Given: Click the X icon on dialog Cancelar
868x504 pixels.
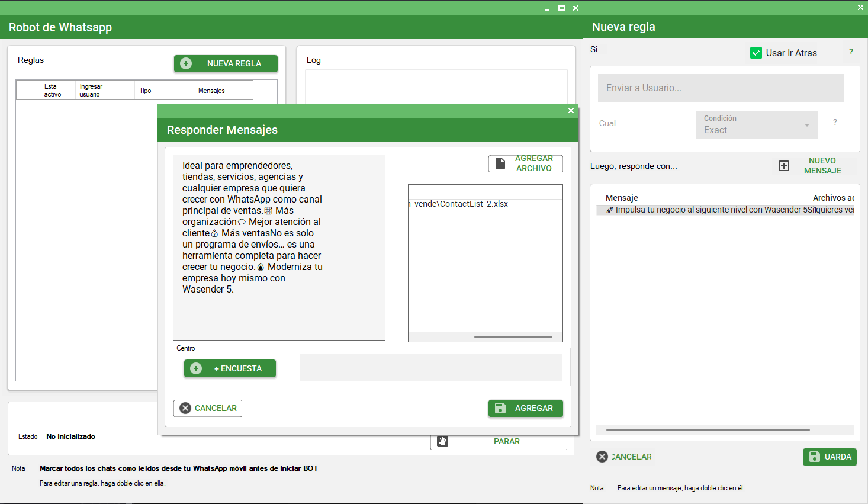Looking at the screenshot, I should 185,408.
